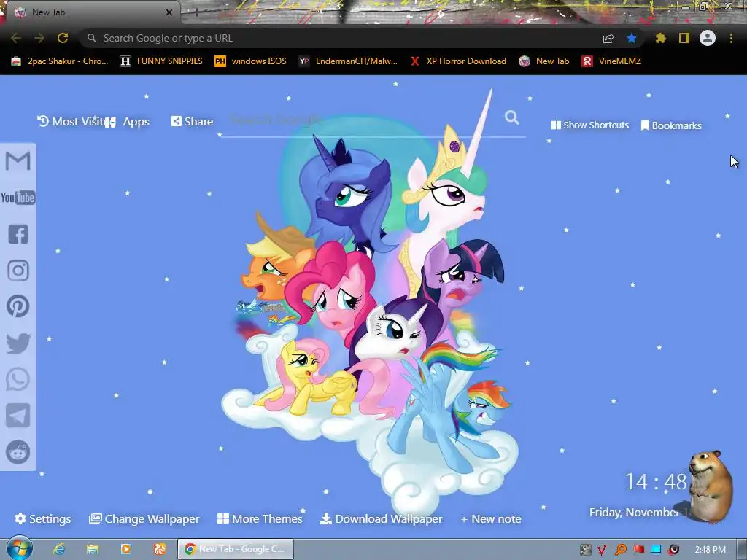Click the Search Google field on the page
The width and height of the screenshot is (747, 560).
[x=362, y=119]
